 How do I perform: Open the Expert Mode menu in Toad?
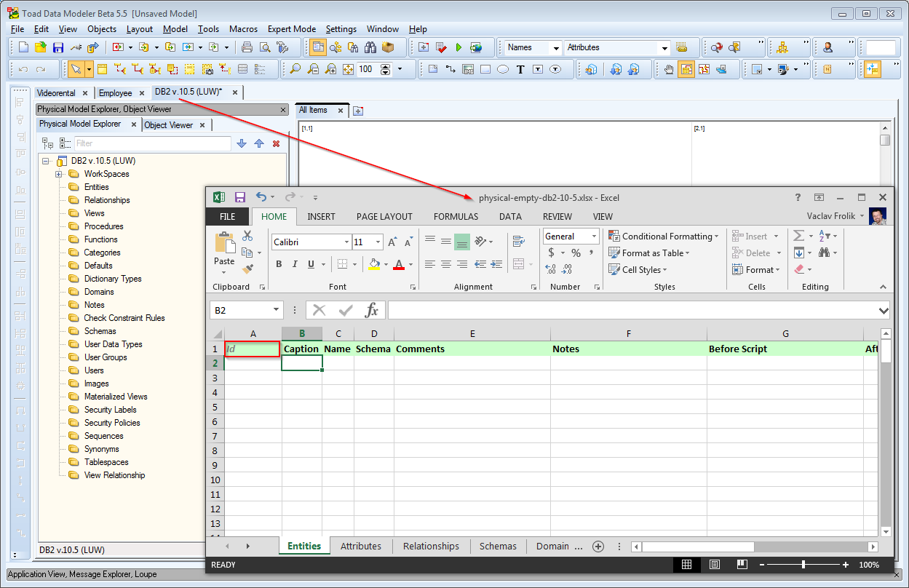tap(292, 29)
